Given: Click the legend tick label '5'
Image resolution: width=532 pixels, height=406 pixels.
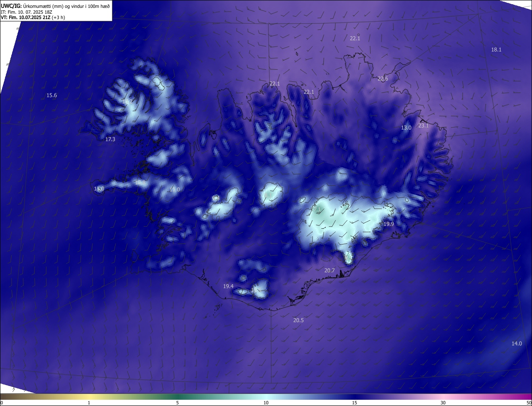Looking at the screenshot, I should coord(177,403).
